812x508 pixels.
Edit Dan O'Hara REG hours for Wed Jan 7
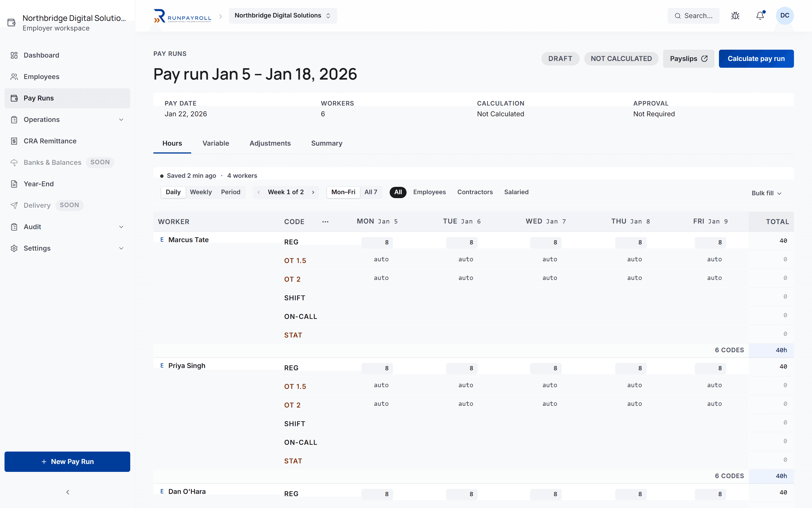coord(546,494)
